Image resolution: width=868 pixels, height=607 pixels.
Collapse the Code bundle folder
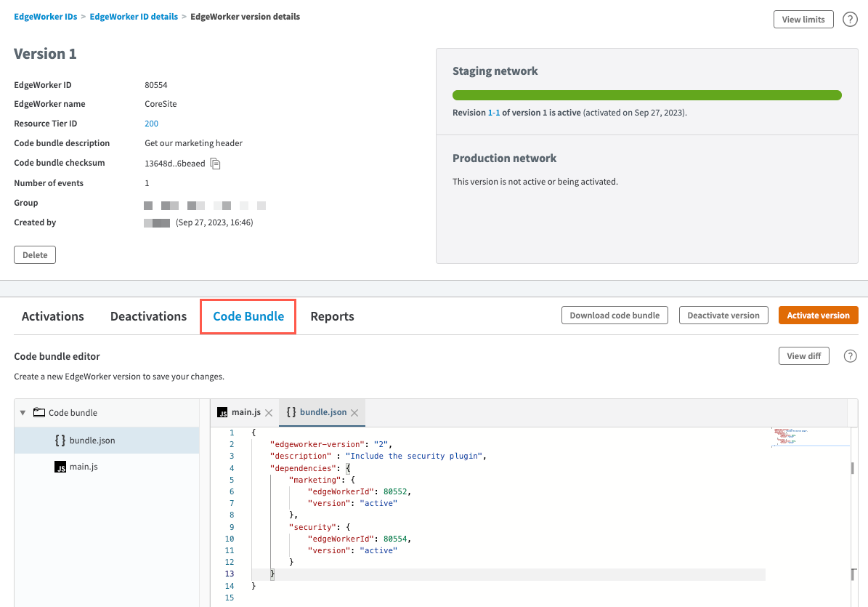23,413
